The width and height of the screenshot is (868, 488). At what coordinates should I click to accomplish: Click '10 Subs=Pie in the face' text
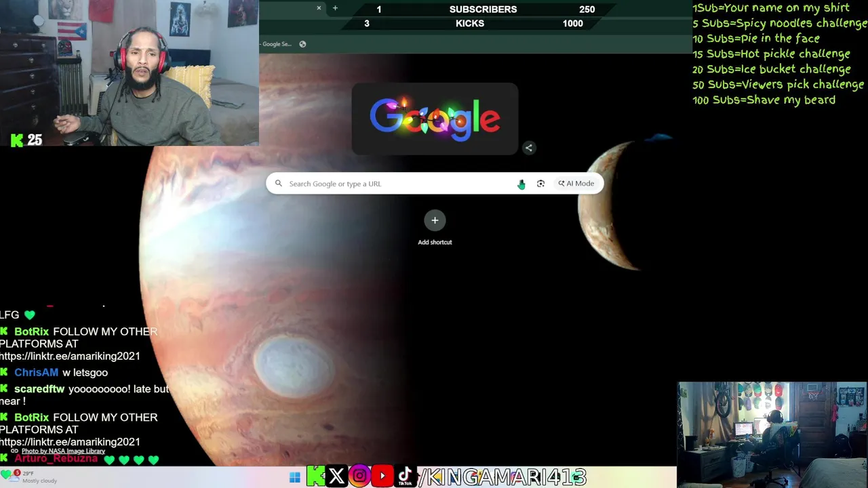click(756, 39)
